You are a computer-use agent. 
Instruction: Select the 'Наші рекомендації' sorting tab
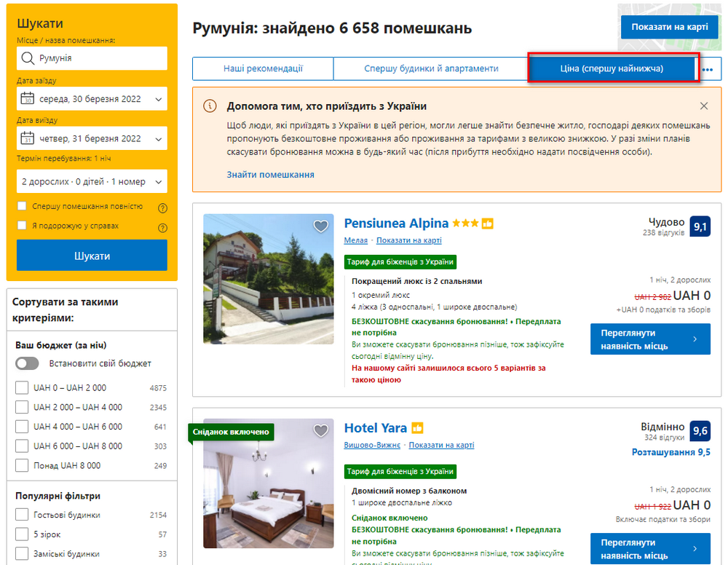point(263,69)
